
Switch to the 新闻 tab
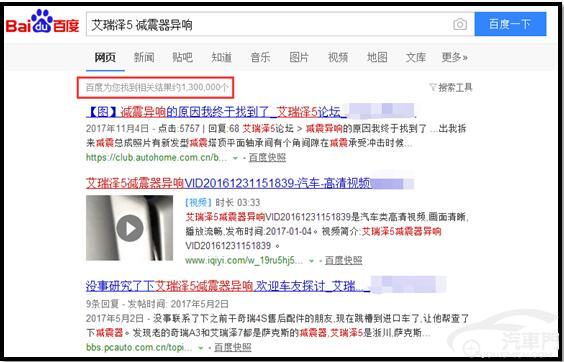144,57
